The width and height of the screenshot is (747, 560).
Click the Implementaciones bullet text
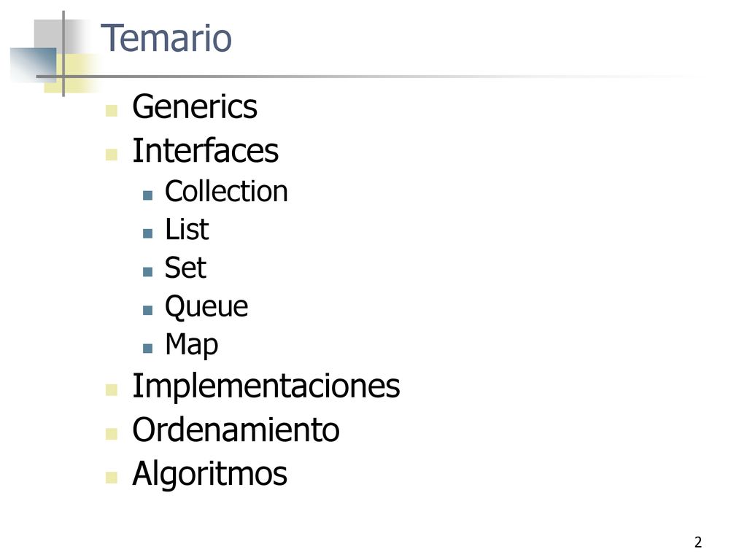(x=266, y=386)
